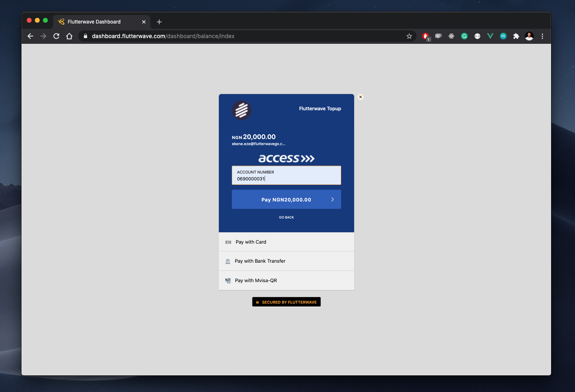Click the NGN 20,000.00 amount text
The image size is (575, 392).
(x=254, y=137)
